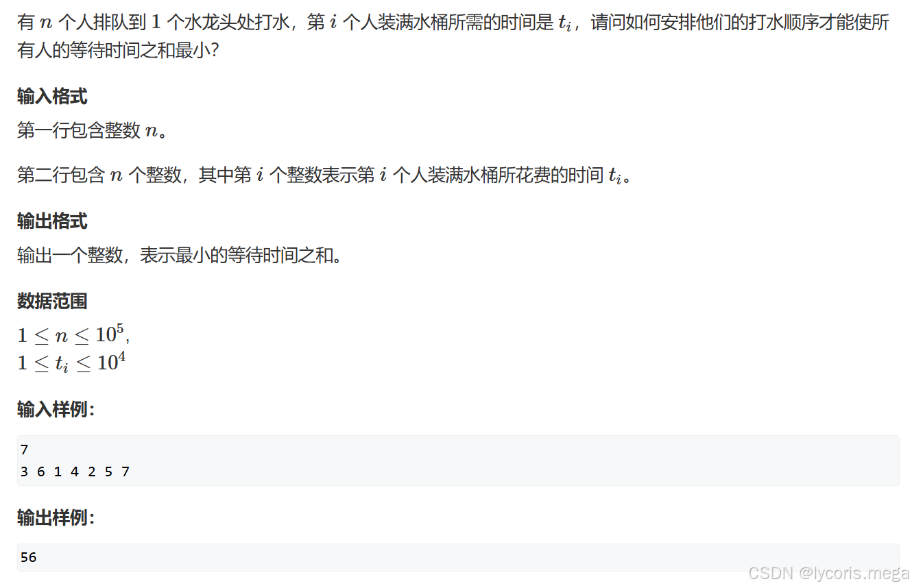912x588 pixels.
Task: Click the 输出样例 label
Action: (x=56, y=518)
